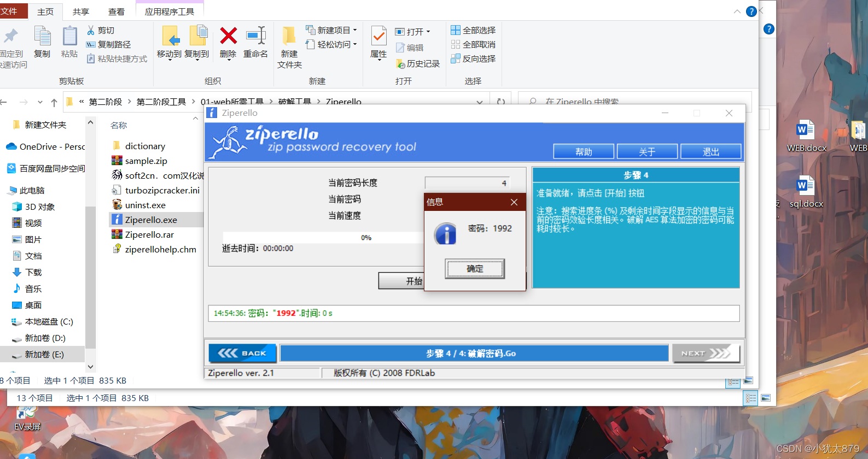Click the Start (开始) button in Ziperello
Screen dimensions: 868x459
[x=401, y=281]
